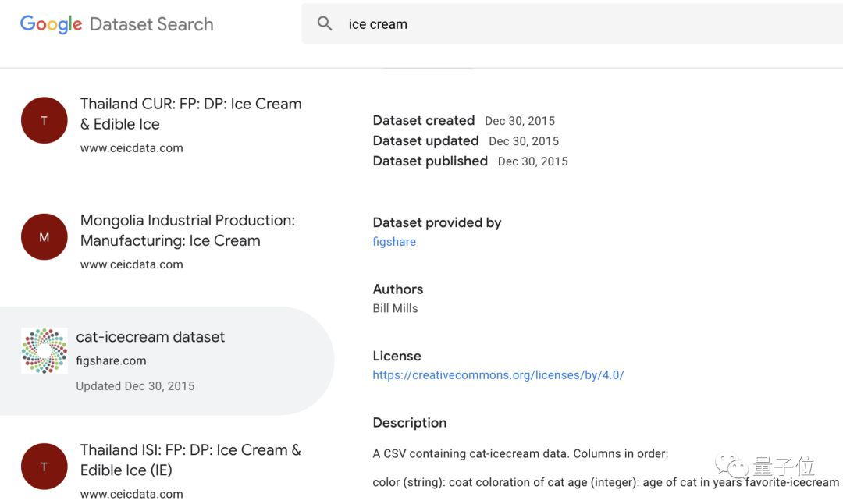This screenshot has width=843, height=504.
Task: Click the figshare colorful dots logo
Action: click(44, 351)
